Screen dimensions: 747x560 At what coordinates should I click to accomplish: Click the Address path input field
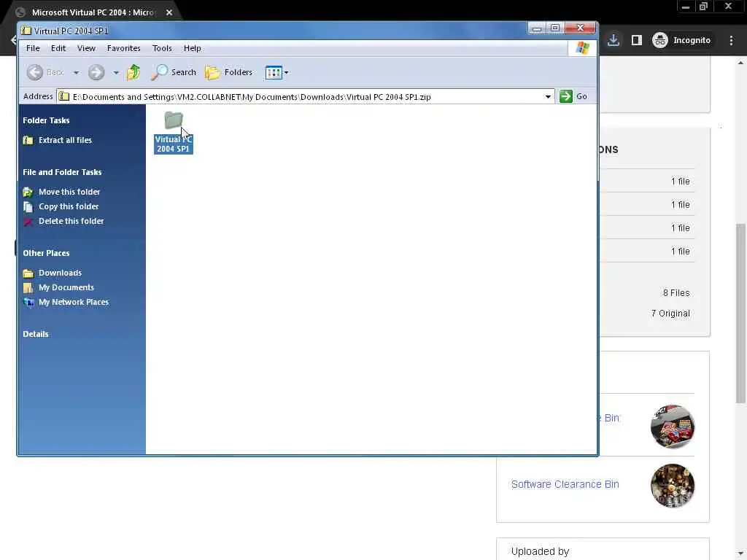click(x=305, y=97)
